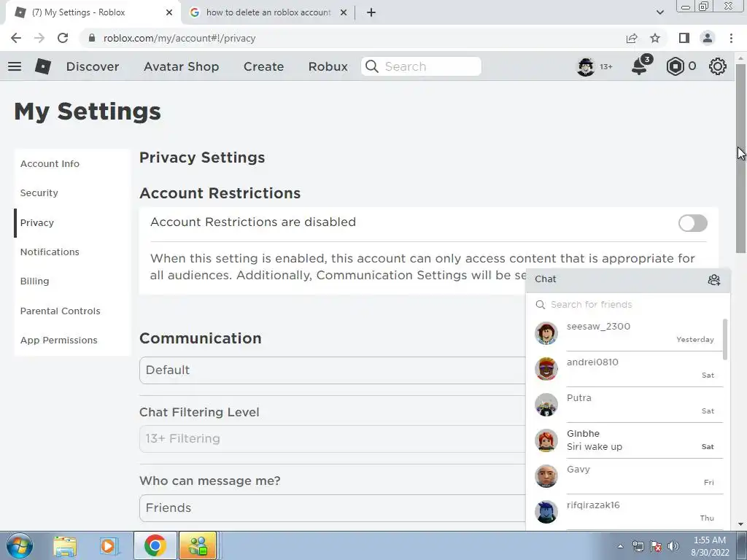Enable the Account Restrictions toggle
747x560 pixels.
[x=693, y=223]
